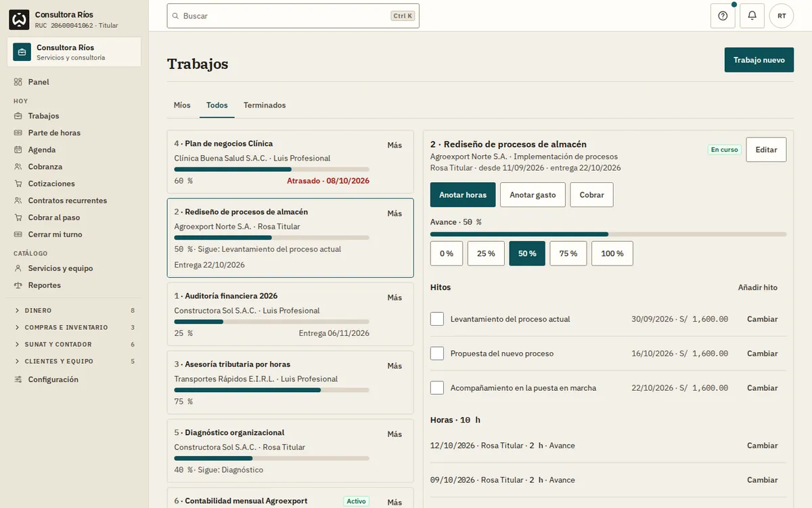Open Más menu for Diagnóstico organizacional
Viewport: 812px width, 508px height.
point(394,434)
